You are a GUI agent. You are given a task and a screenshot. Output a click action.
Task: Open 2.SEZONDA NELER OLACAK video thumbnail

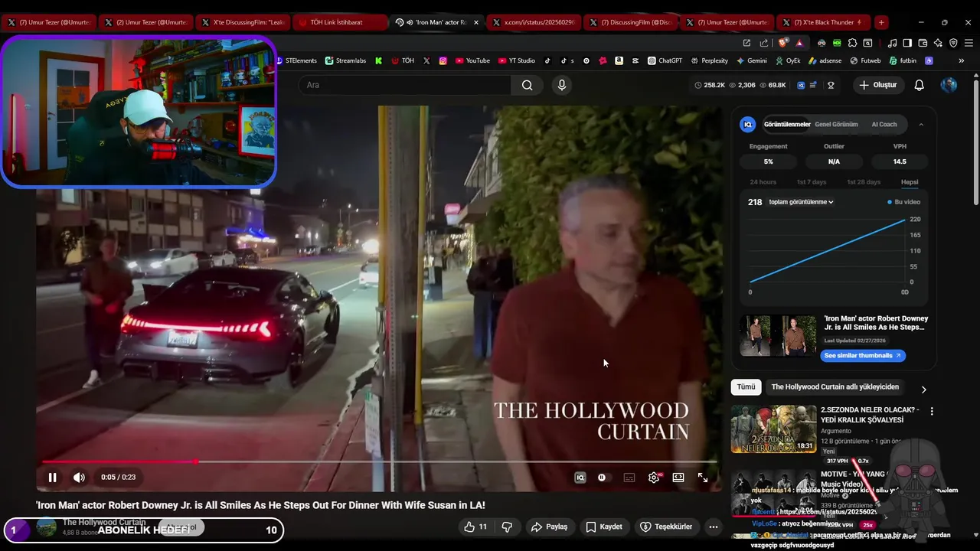(773, 429)
